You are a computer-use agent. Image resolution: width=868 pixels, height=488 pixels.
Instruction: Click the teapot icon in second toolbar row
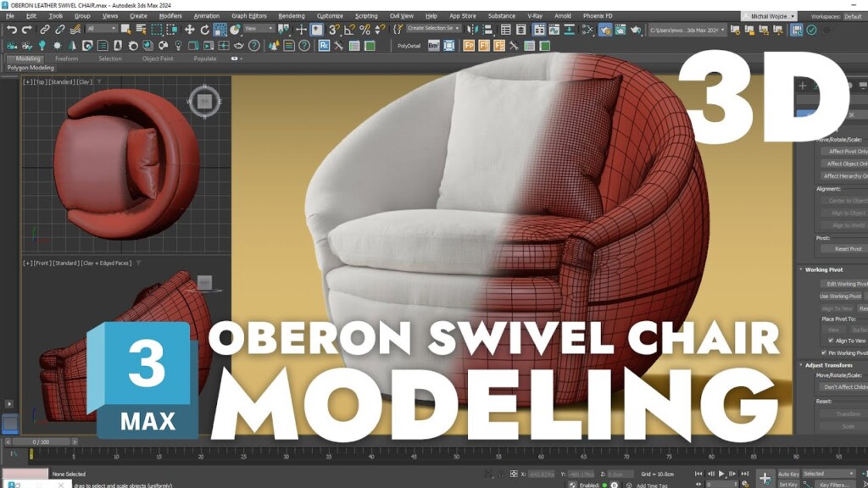238,46
